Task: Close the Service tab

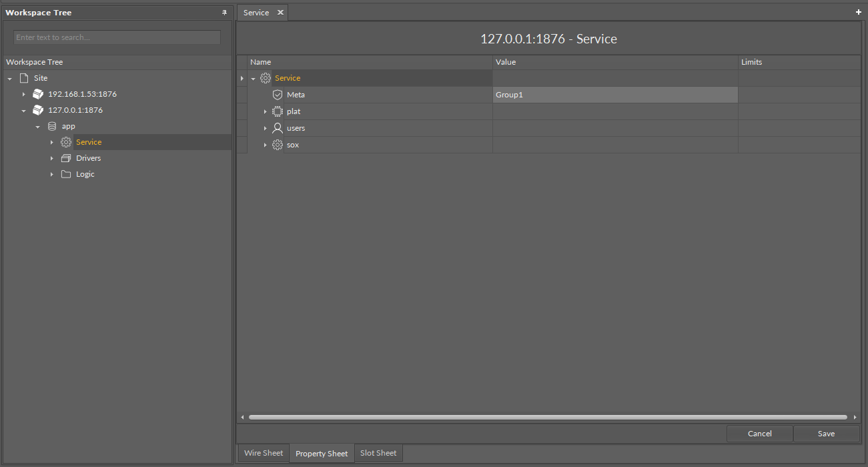Action: (x=280, y=13)
